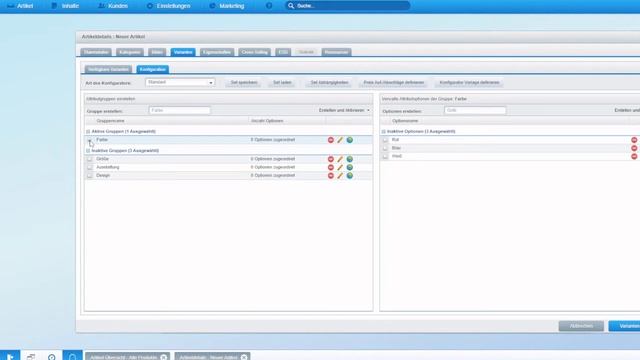Edit the Design group with pencil icon
This screenshot has width=640, height=360.
(x=340, y=176)
